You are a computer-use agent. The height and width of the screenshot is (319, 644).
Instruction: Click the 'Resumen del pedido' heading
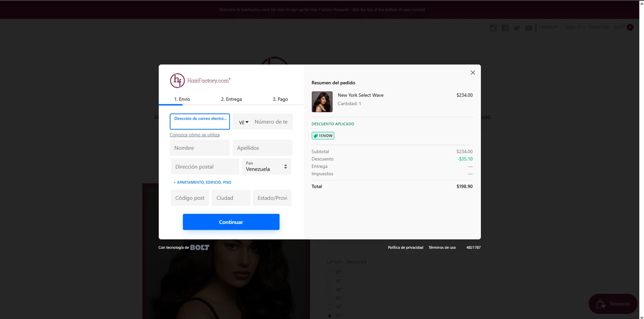click(x=334, y=83)
